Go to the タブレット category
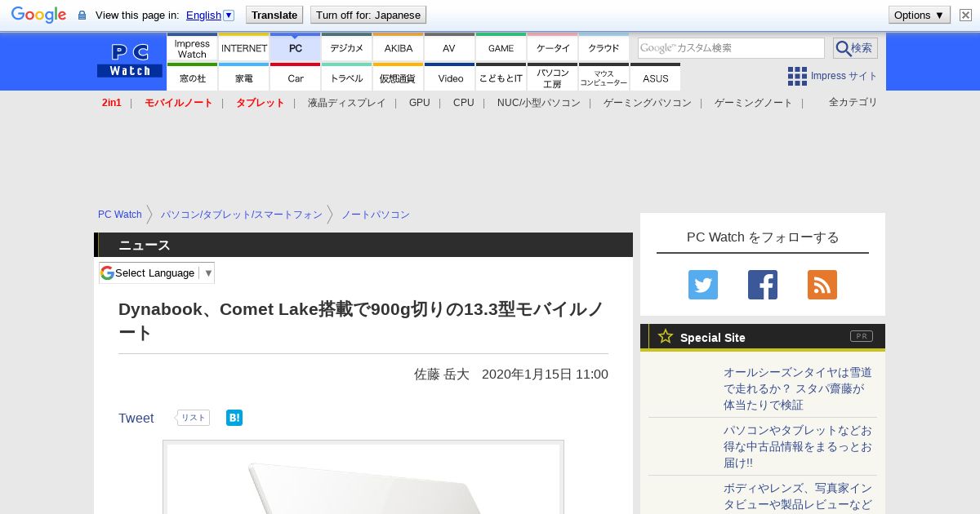This screenshot has width=980, height=514. 261,103
